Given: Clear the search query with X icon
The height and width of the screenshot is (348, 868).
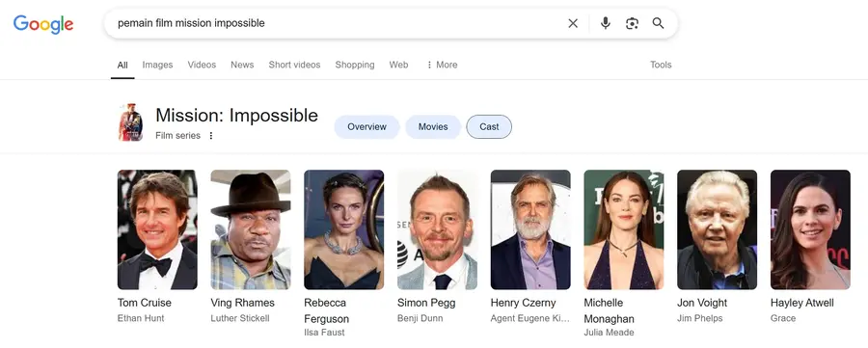Looking at the screenshot, I should tap(573, 23).
